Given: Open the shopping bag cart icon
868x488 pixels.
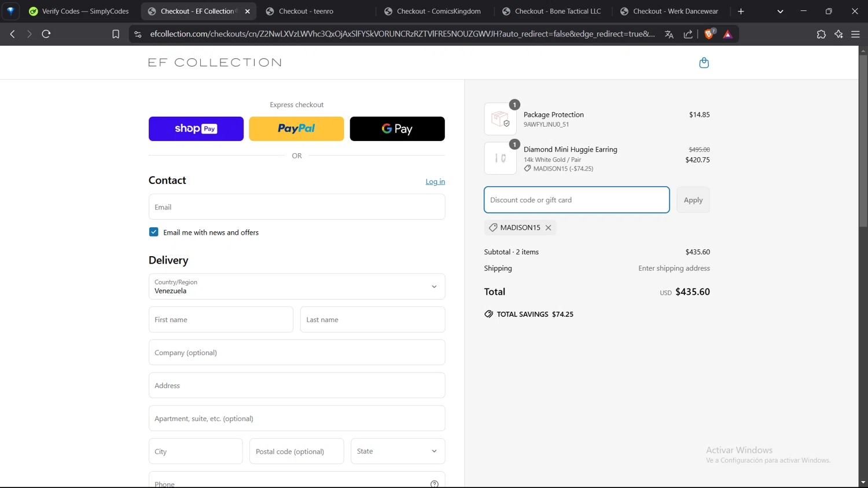Looking at the screenshot, I should tap(704, 62).
